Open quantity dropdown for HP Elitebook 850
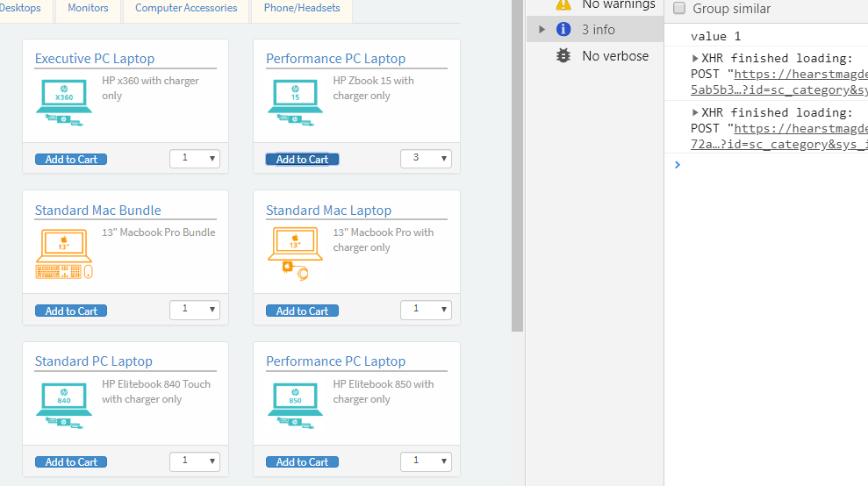Screen dimensions: 868x486 426,461
